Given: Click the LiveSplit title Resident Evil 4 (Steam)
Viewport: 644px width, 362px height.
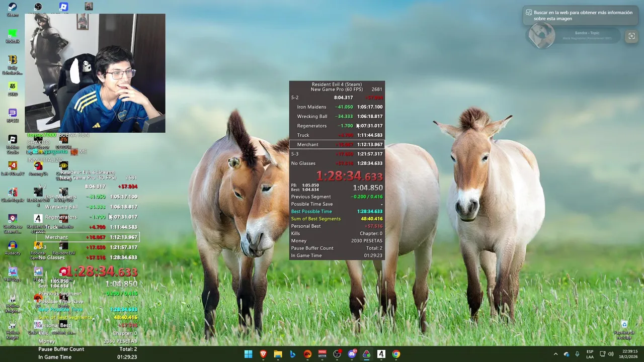Looking at the screenshot, I should coord(337,84).
